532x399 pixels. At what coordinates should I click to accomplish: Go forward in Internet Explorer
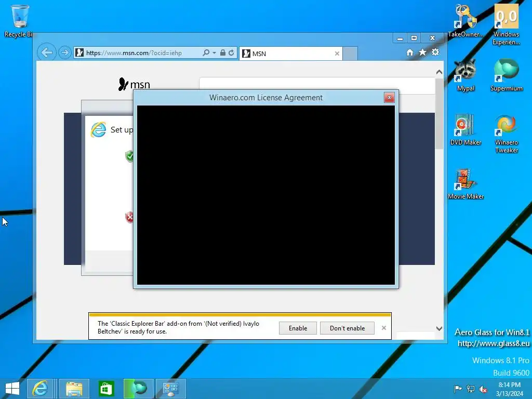pyautogui.click(x=64, y=52)
